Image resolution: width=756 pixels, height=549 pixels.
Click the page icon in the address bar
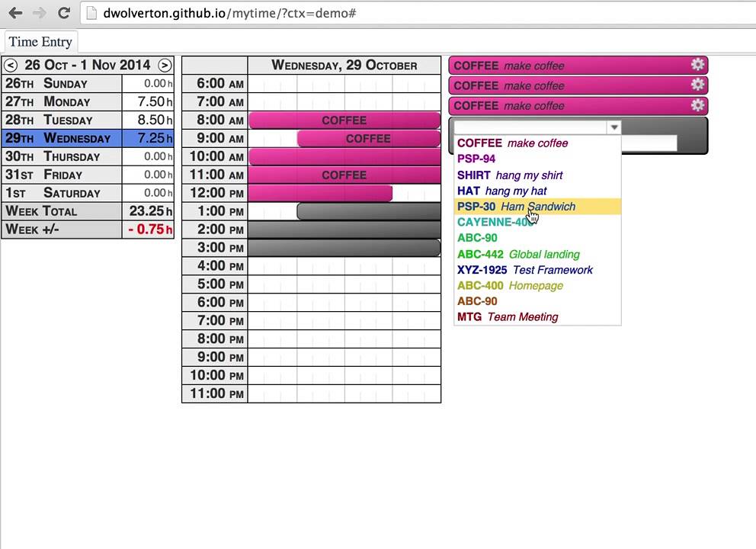coord(91,14)
